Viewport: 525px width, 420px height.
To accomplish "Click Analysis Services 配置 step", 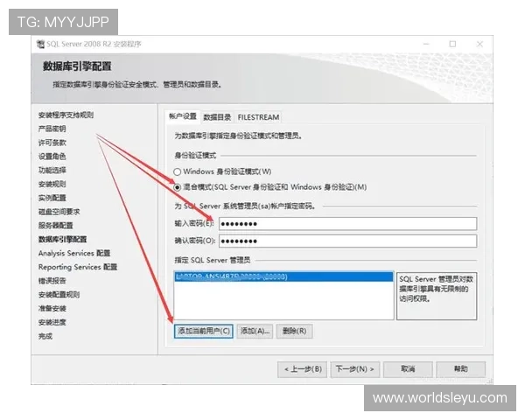I will [74, 253].
